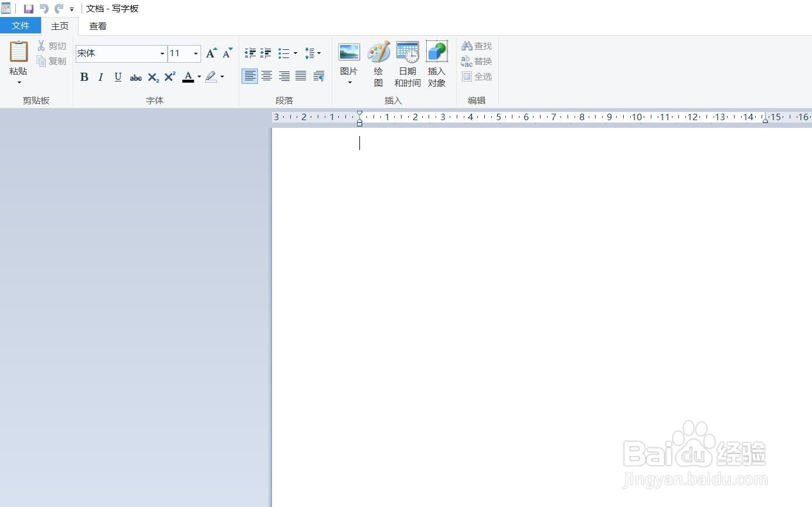Select align text right
This screenshot has height=507, width=812.
click(284, 76)
